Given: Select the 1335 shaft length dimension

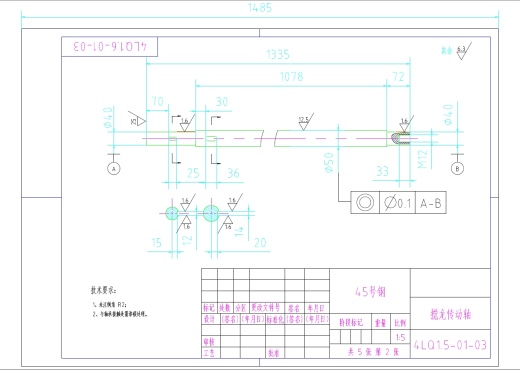Looking at the screenshot, I should pyautogui.click(x=278, y=54).
